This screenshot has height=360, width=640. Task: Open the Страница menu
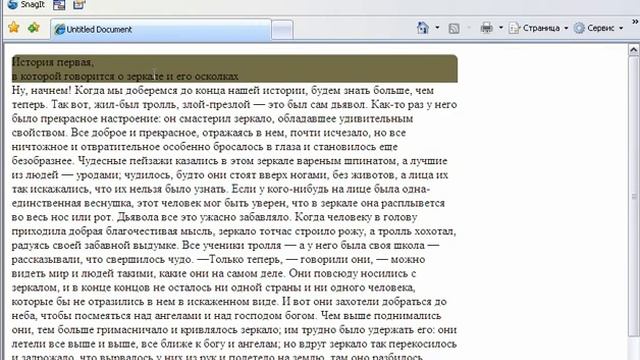(x=539, y=28)
